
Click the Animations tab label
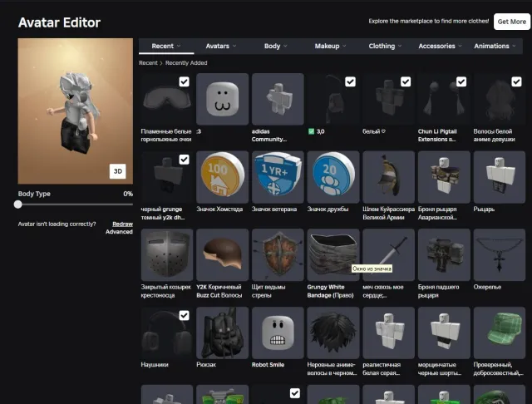pos(491,46)
